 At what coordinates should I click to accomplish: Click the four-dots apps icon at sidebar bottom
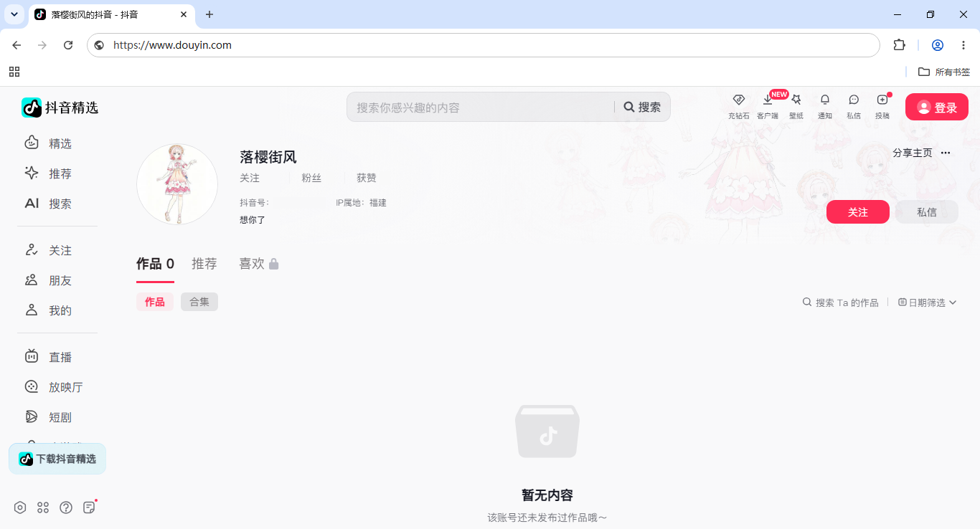[43, 507]
